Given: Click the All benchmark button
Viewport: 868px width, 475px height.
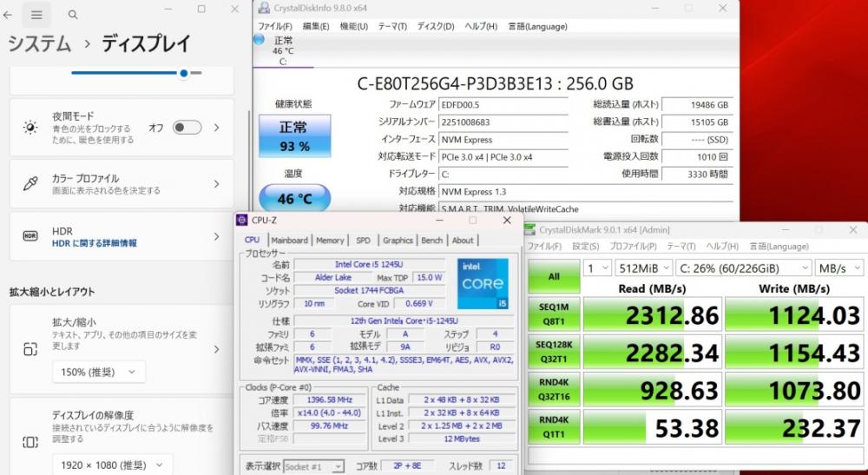Looking at the screenshot, I should 554,276.
